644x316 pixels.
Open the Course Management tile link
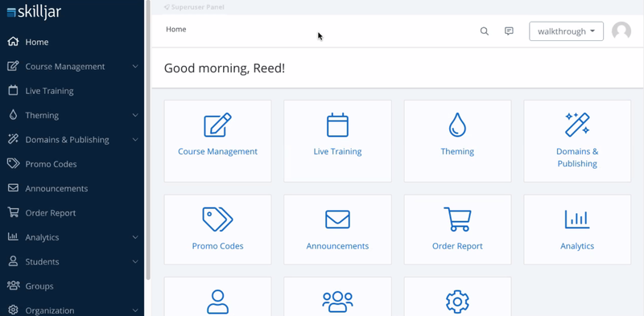tap(217, 151)
